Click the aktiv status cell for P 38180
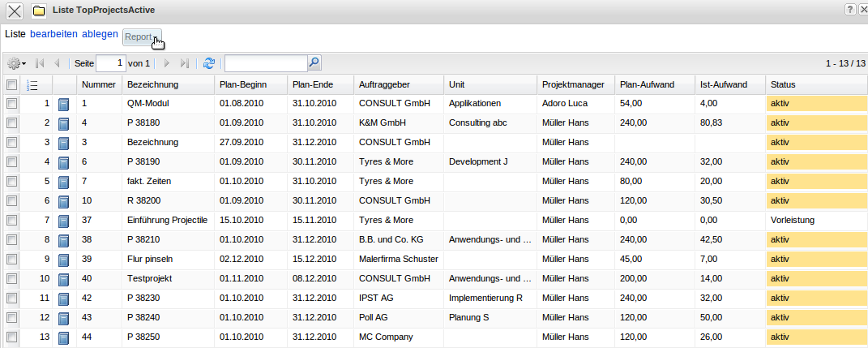868x348 pixels. [815, 123]
